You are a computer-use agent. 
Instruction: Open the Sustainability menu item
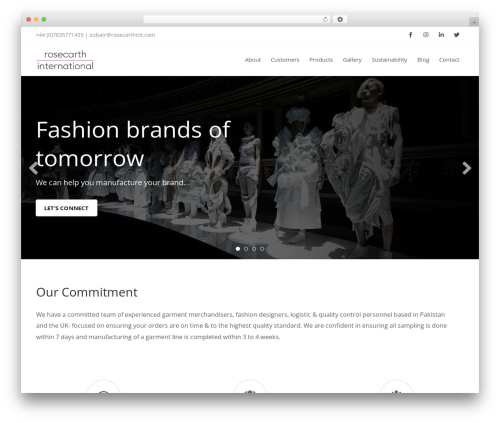389,60
